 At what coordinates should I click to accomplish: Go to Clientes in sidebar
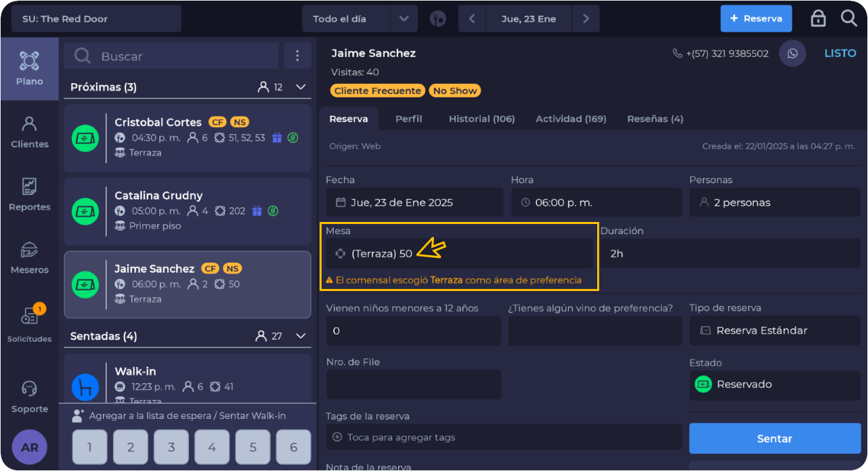[x=29, y=132]
